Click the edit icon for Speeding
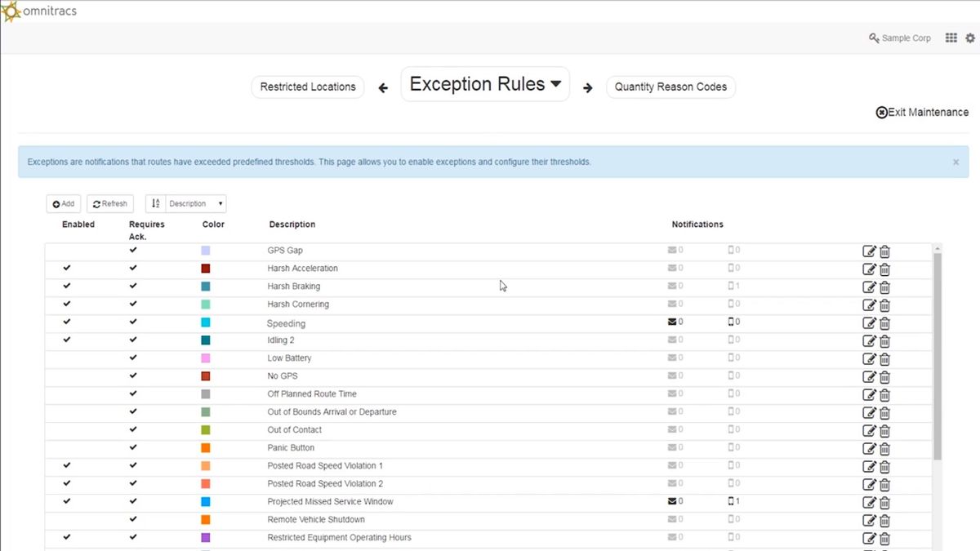980x551 pixels. [869, 323]
